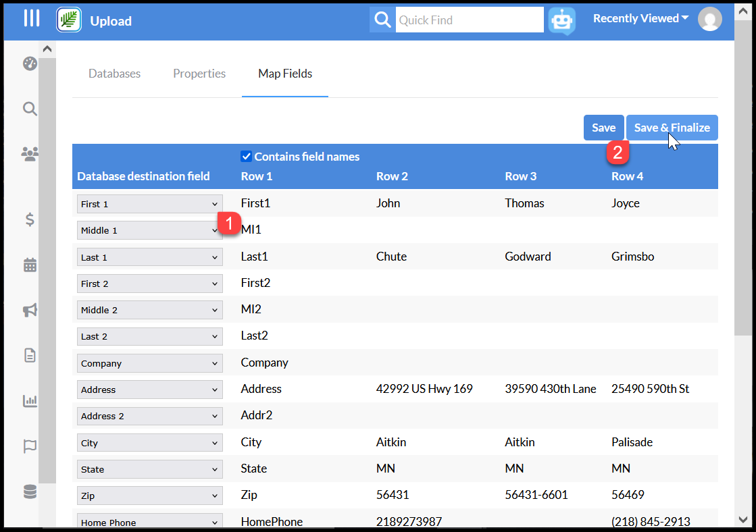Select the Map Fields tab
756x532 pixels.
285,74
